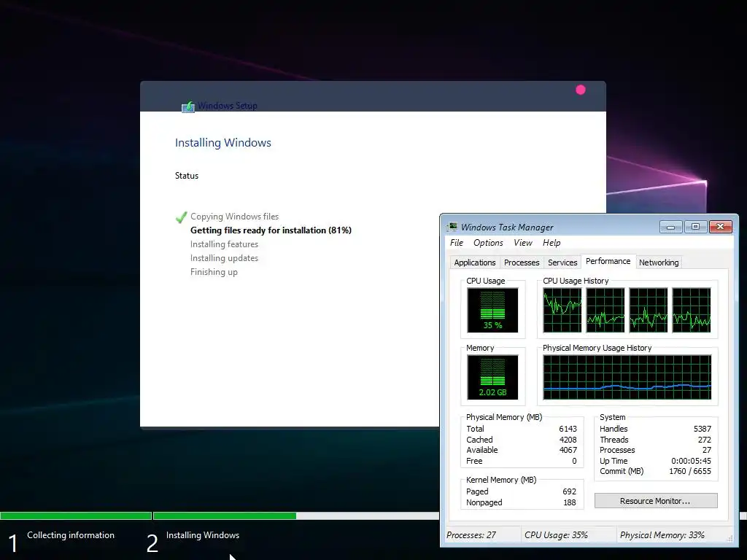This screenshot has width=747, height=560.
Task: Click the Handles value 5387
Action: click(703, 429)
